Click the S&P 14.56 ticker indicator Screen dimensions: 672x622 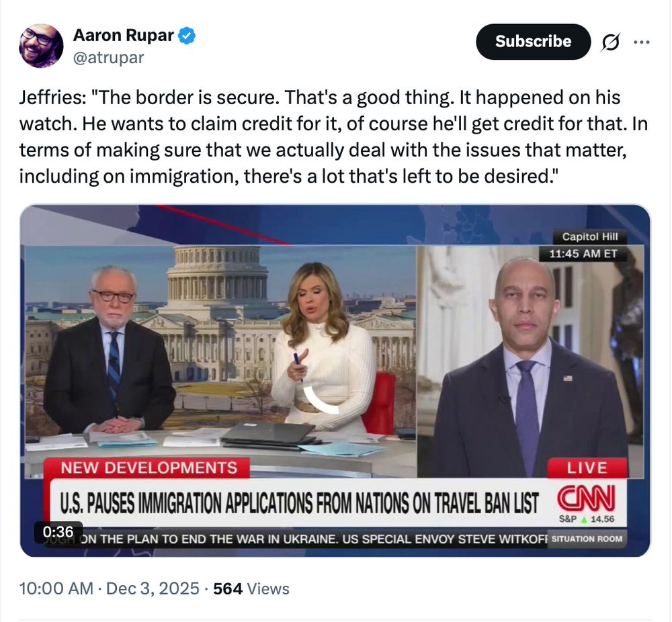[586, 519]
